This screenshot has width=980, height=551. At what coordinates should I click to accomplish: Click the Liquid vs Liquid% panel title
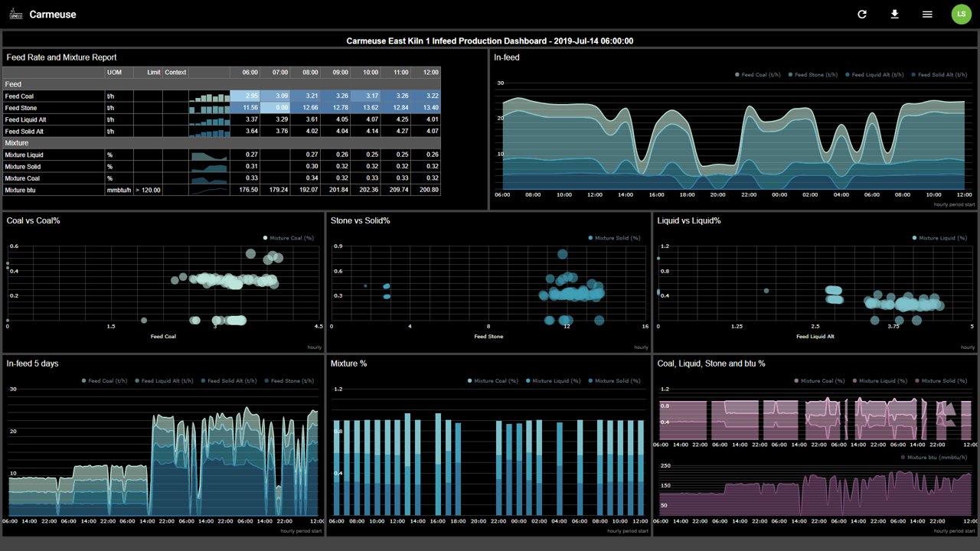click(x=689, y=220)
